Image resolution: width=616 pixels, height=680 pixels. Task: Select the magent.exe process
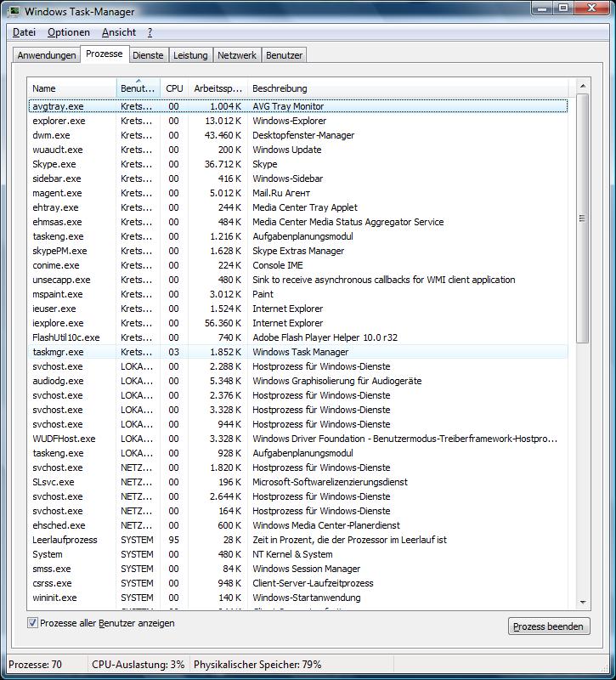(298, 193)
